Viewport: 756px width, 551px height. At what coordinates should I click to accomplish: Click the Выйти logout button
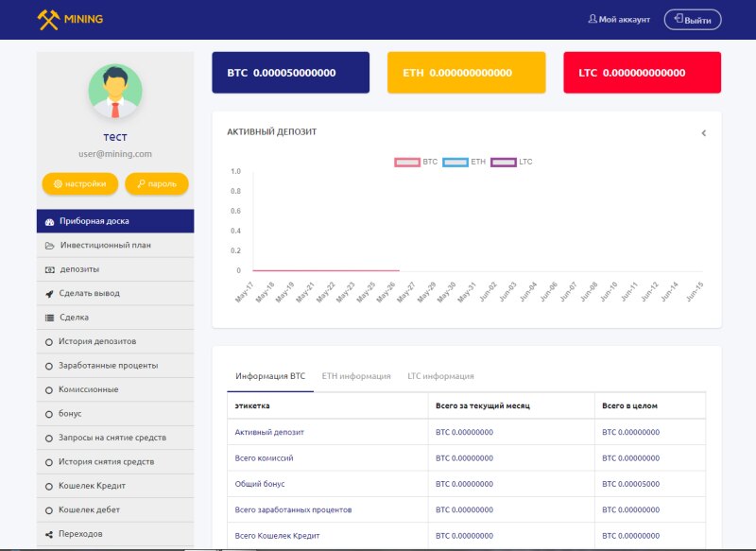coord(693,20)
